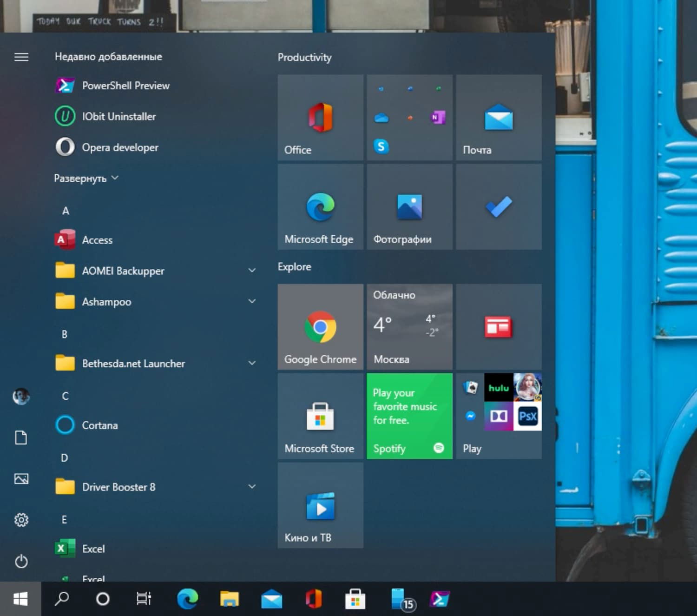
Task: Open PowerShell Preview from recently added
Action: tap(125, 86)
